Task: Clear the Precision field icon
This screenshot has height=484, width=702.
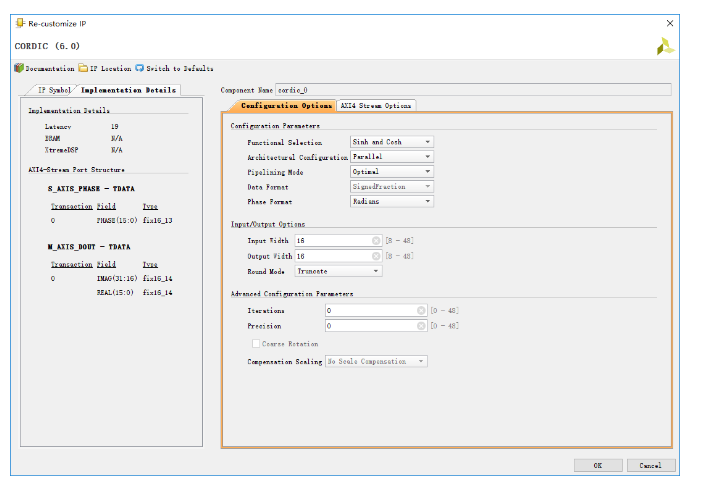Action: coord(422,326)
